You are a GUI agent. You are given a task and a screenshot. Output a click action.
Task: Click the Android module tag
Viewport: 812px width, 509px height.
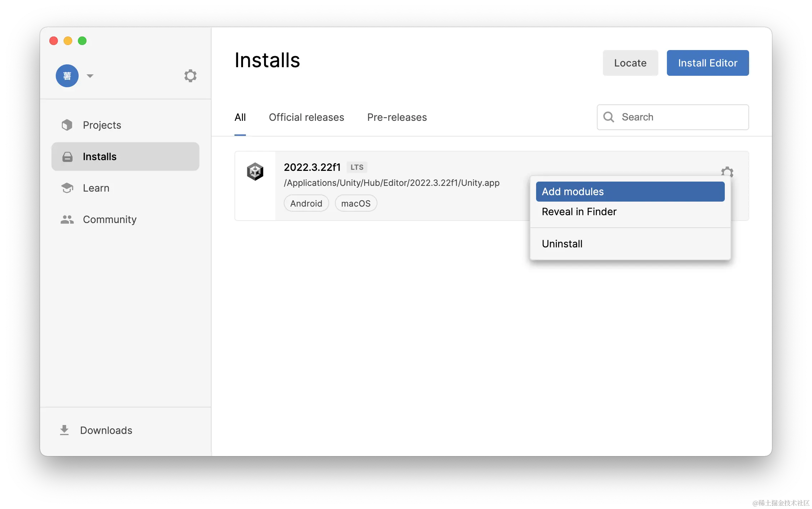coord(306,203)
